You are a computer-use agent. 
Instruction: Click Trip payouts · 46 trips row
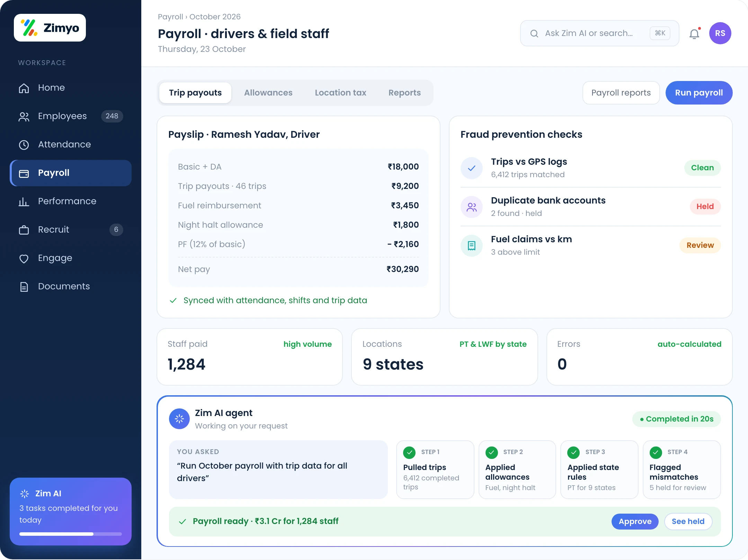[x=298, y=186]
